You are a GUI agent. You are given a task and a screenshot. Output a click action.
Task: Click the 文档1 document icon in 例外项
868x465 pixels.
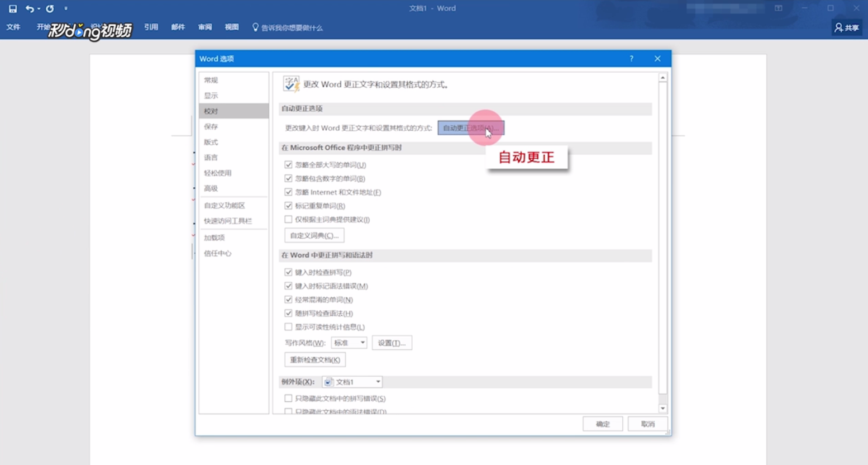click(328, 382)
